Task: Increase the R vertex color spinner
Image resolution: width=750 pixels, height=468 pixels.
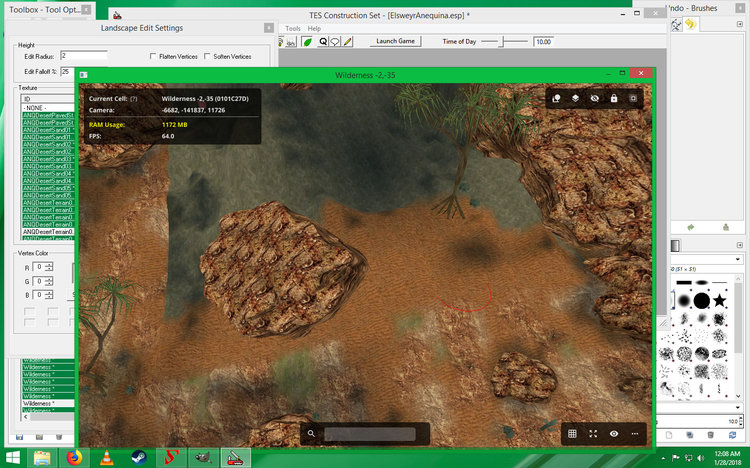Action: 49,265
